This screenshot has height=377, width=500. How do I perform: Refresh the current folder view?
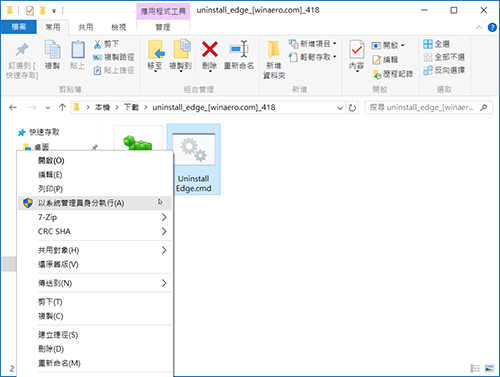(352, 108)
